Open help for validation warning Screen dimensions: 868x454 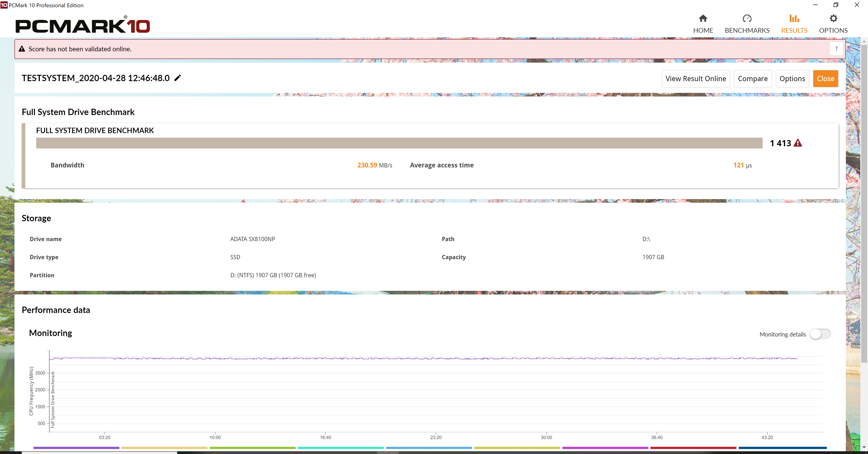coord(836,49)
